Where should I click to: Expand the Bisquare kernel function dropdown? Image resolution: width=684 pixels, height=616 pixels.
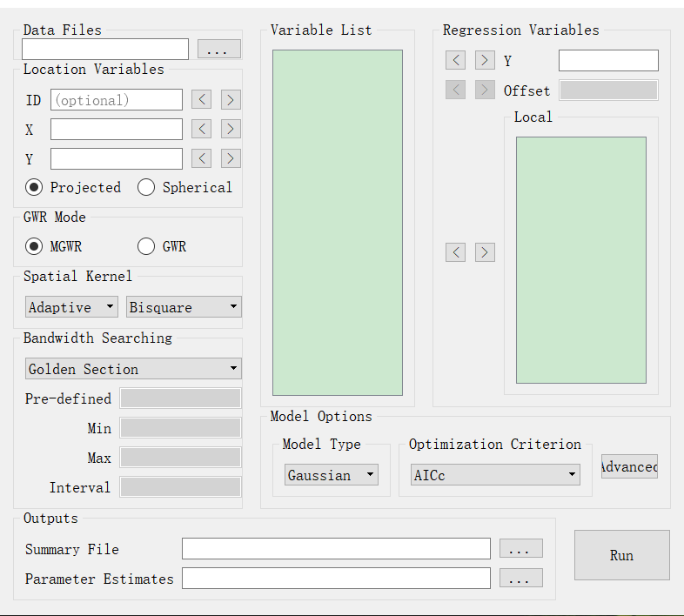184,307
